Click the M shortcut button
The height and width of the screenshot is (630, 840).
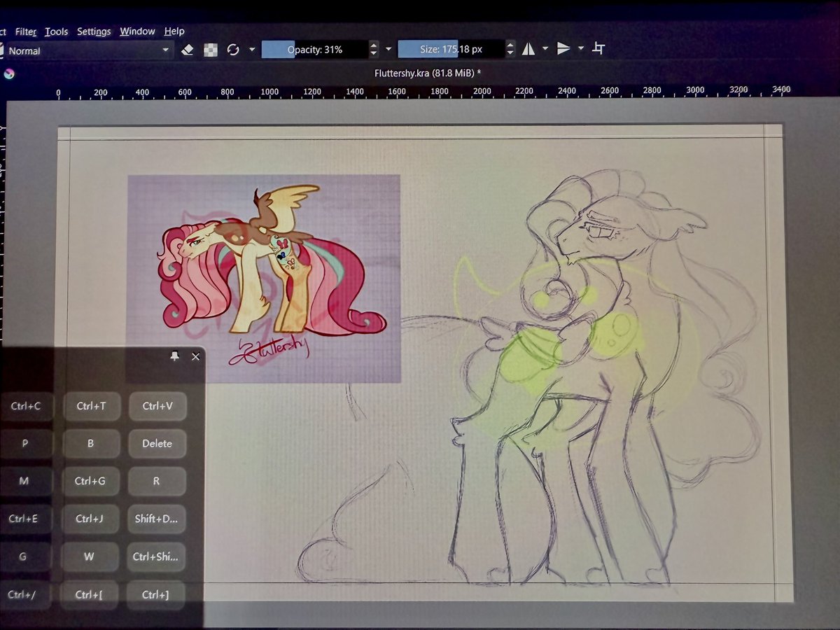pos(24,482)
